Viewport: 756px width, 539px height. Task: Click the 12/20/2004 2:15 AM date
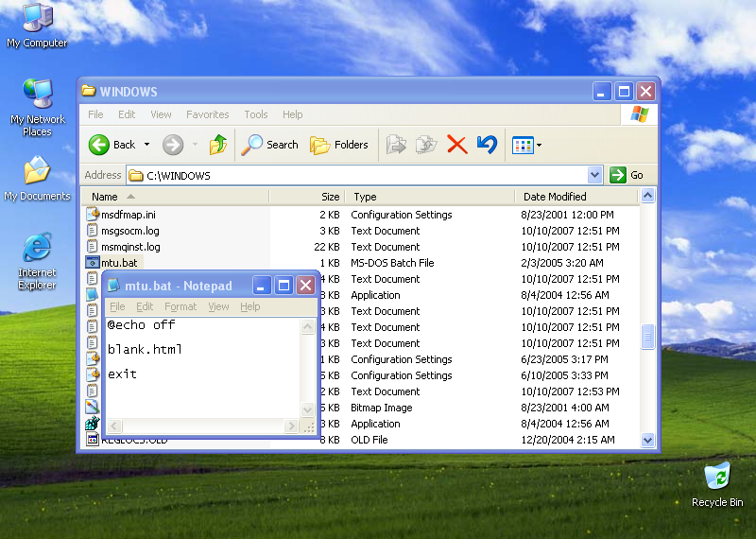pos(568,440)
